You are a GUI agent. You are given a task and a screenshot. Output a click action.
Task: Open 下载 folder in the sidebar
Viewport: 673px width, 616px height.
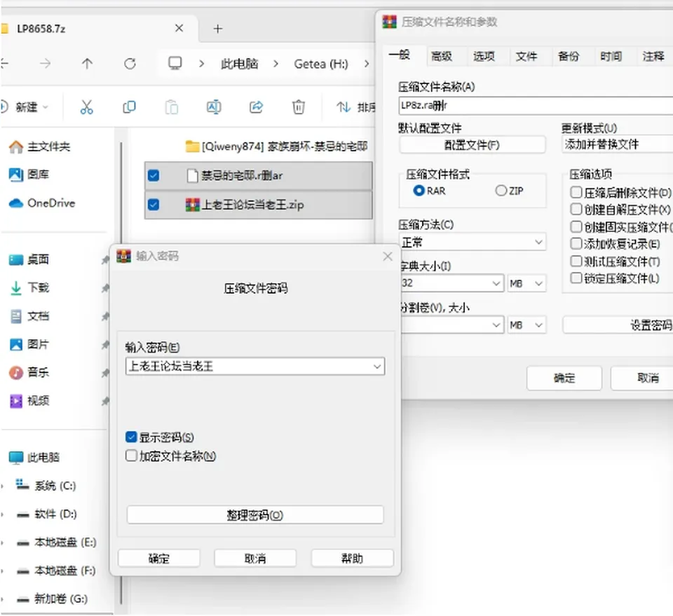click(29, 287)
